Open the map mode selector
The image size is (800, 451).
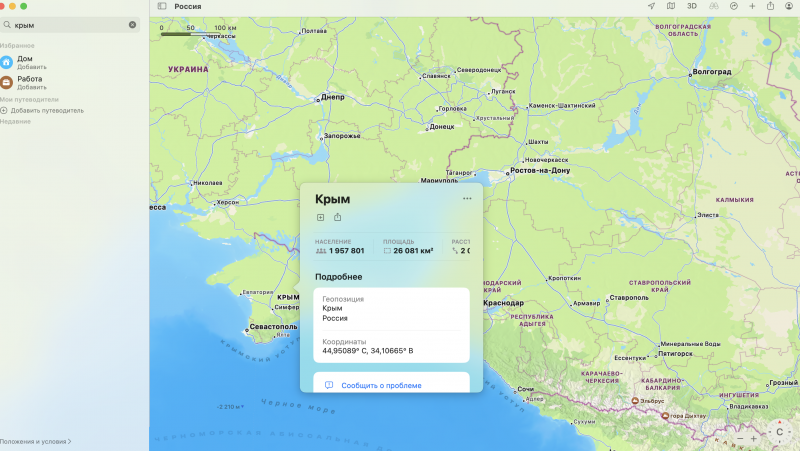tap(670, 6)
